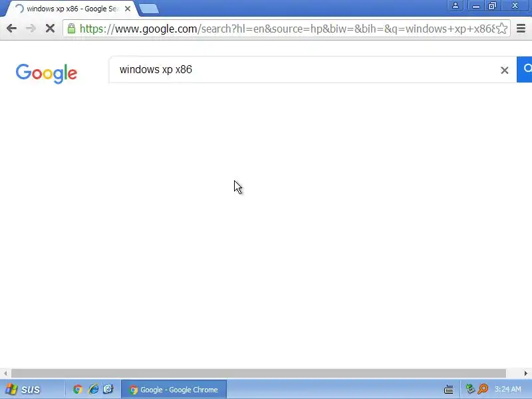532x399 pixels.
Task: Click the forward navigation arrow
Action: tap(31, 29)
